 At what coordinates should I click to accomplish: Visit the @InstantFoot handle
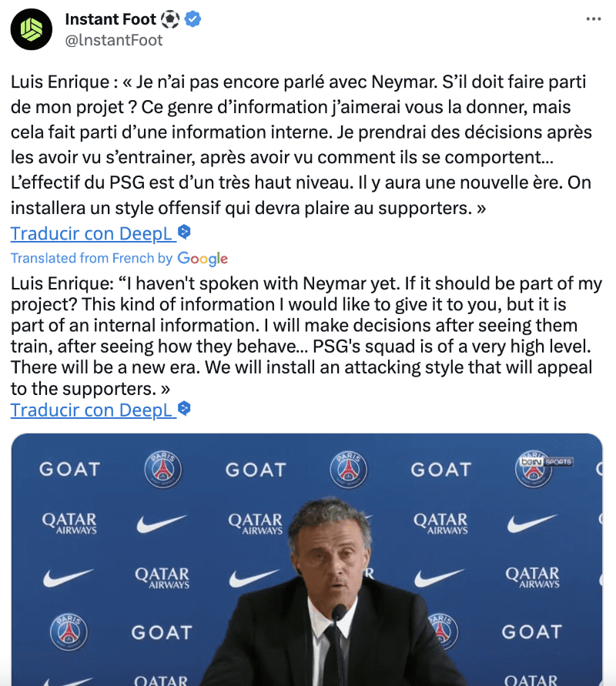[114, 40]
